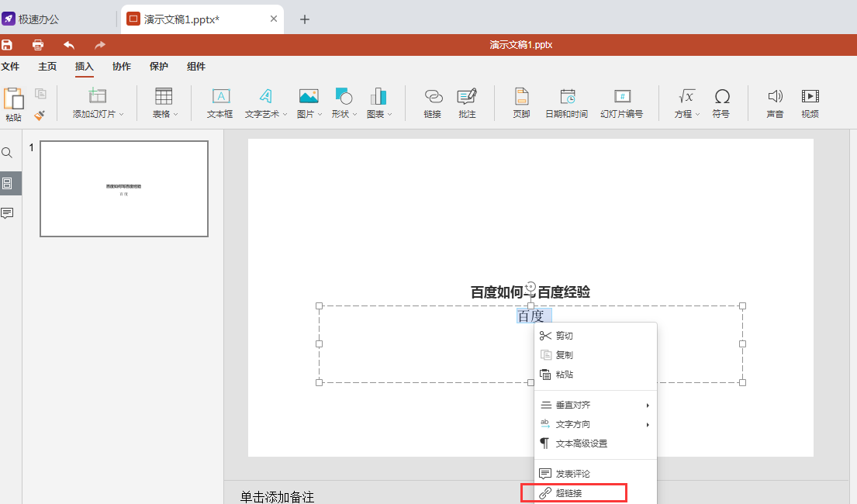Screen dimensions: 857x504
Task: Switch to the 插入 ribbon tab
Action: [85, 67]
